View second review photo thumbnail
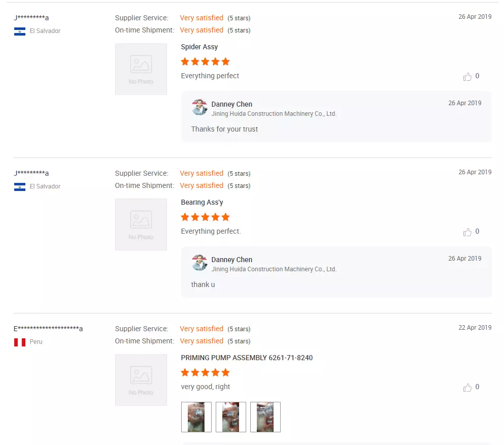Viewport: 504px width, 445px height. (x=231, y=417)
